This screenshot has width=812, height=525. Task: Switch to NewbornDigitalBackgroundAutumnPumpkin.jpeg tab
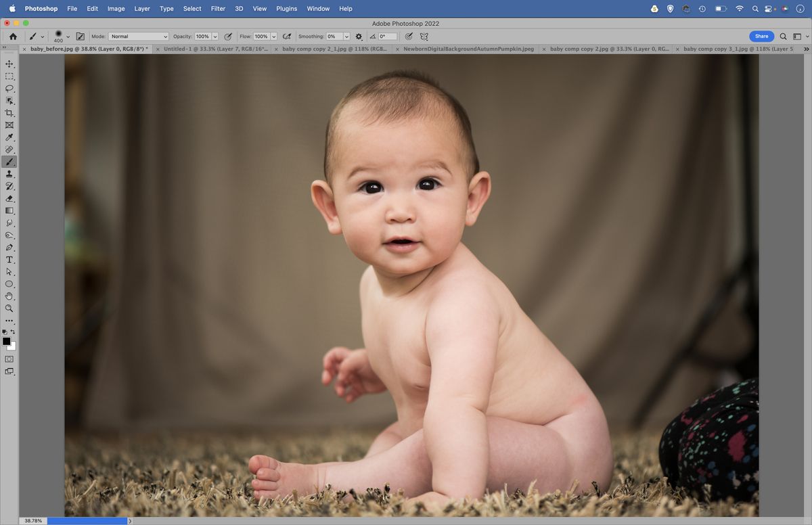point(468,49)
